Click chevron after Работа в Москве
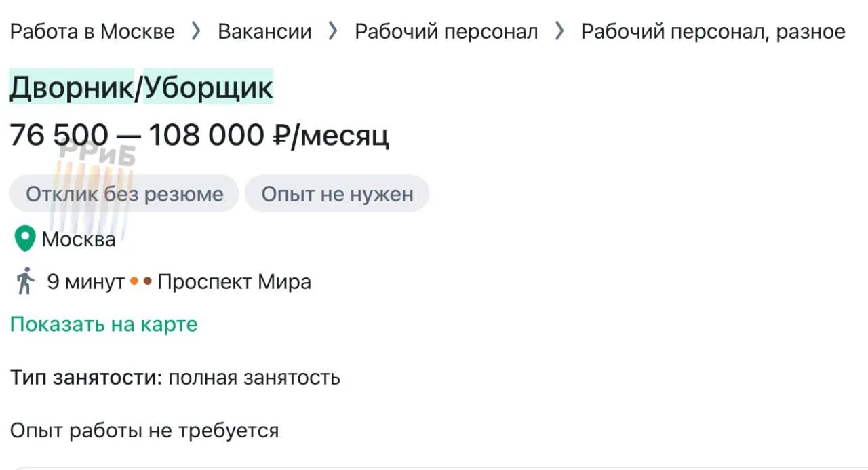 [x=196, y=31]
